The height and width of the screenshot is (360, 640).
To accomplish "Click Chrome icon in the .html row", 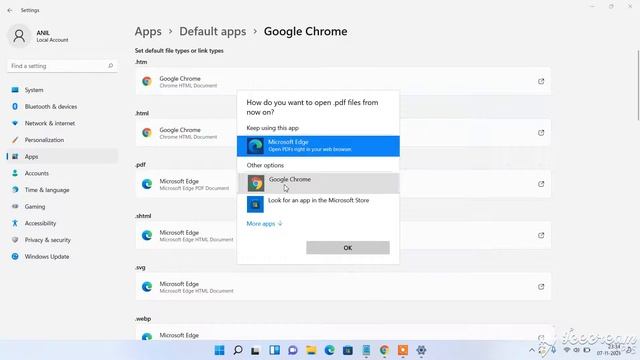I will (147, 133).
